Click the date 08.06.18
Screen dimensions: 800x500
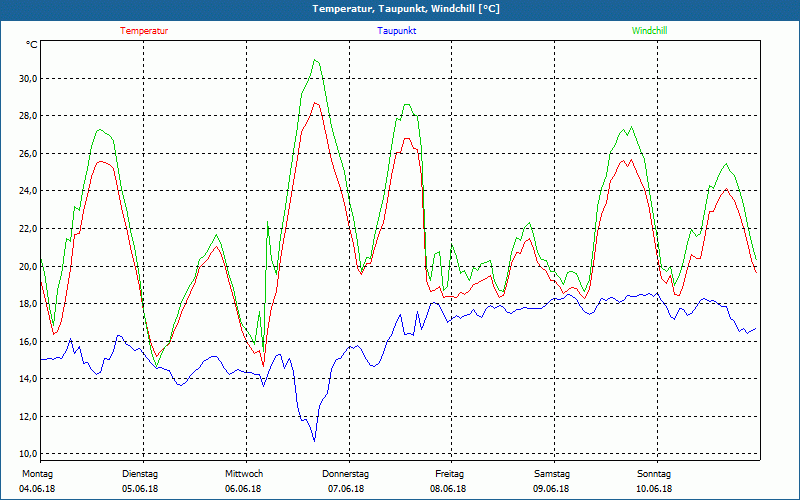(x=448, y=489)
